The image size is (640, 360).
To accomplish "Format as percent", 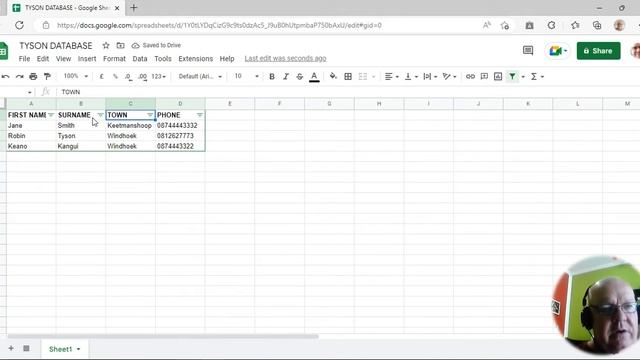I will point(115,76).
